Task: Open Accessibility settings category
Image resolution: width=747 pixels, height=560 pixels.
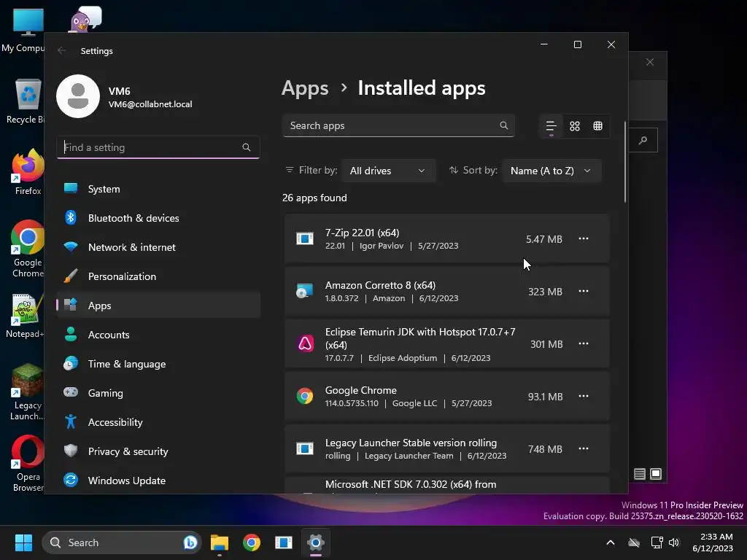Action: click(x=158, y=422)
